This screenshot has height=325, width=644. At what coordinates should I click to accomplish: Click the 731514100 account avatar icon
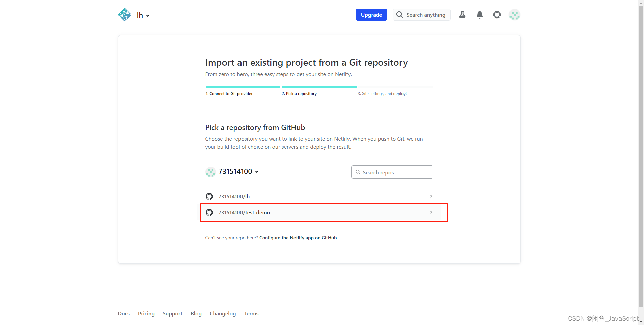[210, 172]
